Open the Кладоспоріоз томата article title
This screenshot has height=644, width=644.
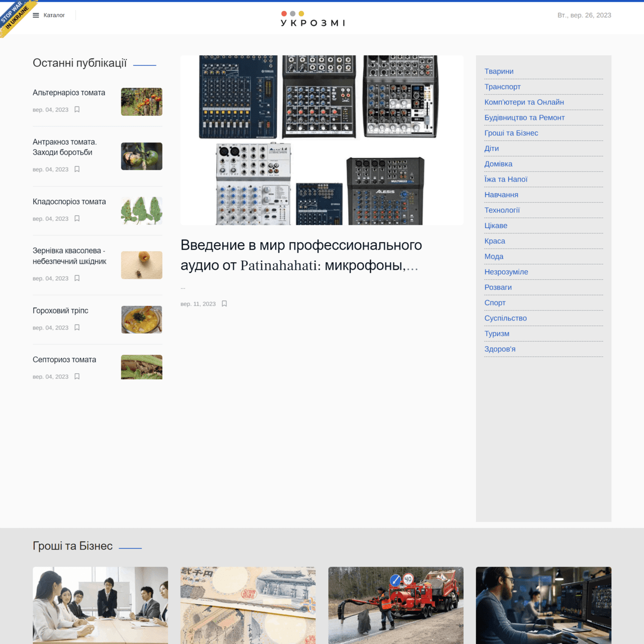(69, 202)
